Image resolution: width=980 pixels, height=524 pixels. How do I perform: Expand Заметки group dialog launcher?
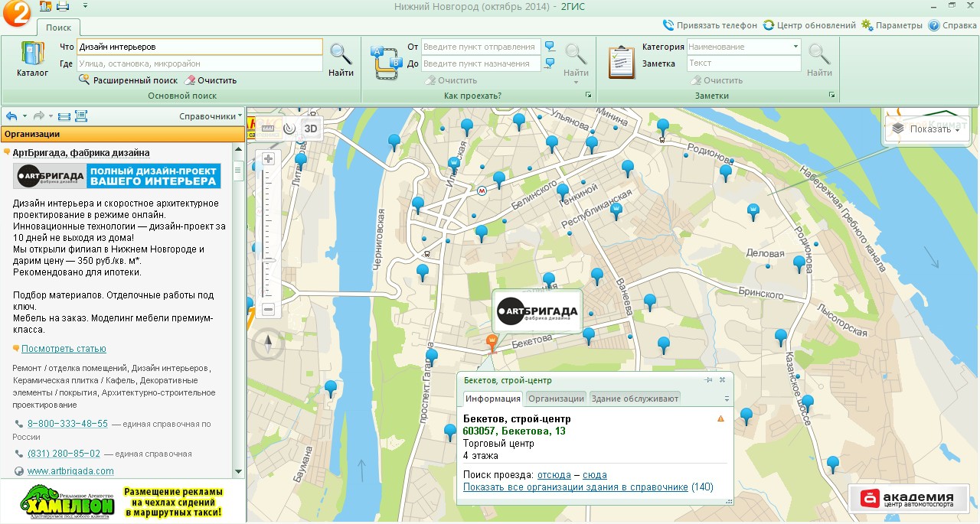(831, 96)
